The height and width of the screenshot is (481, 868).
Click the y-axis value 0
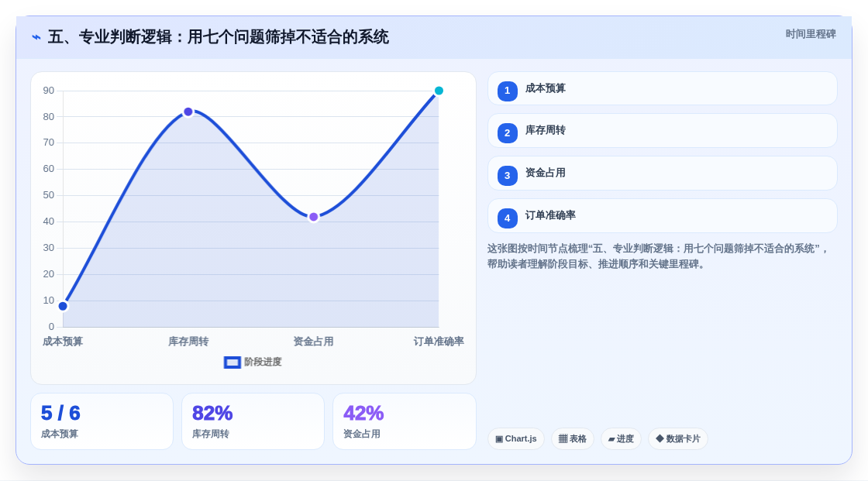click(51, 327)
